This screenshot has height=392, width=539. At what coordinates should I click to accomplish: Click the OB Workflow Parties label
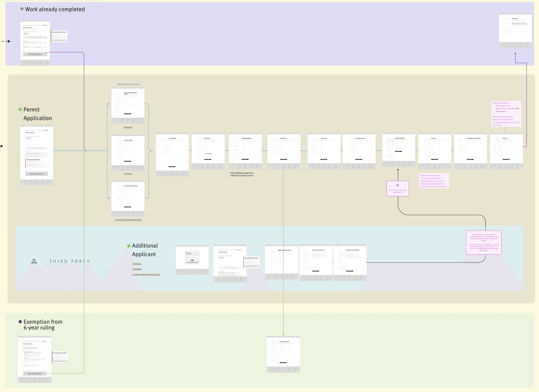click(128, 84)
